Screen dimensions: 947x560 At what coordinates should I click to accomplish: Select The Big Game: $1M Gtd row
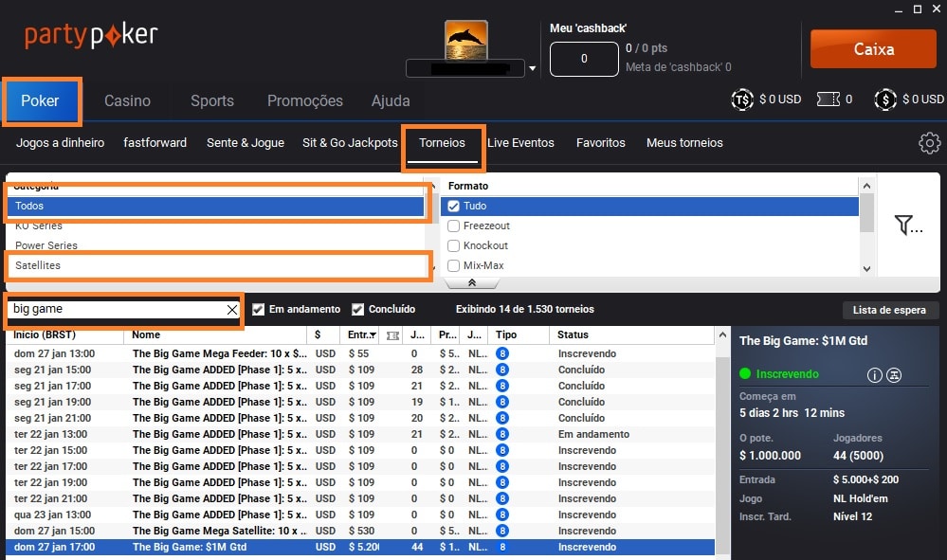pyautogui.click(x=360, y=548)
